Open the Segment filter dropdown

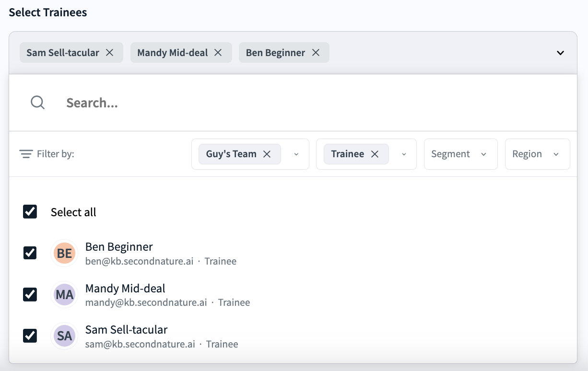[460, 154]
